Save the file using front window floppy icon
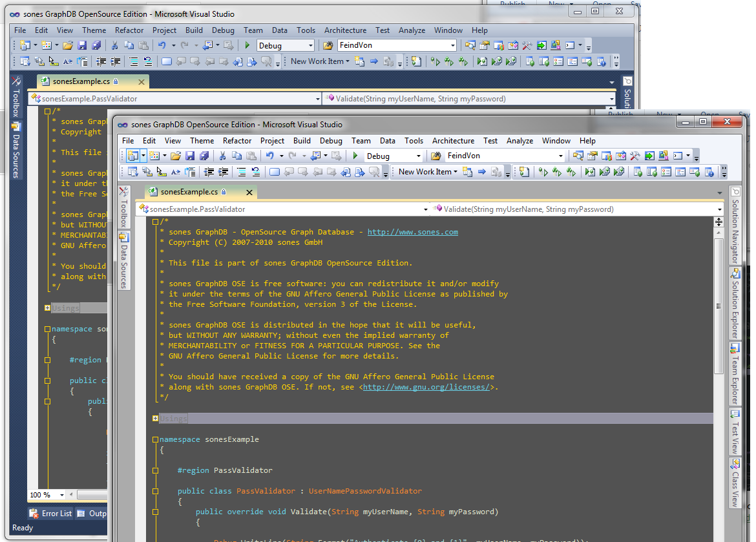 coord(190,156)
